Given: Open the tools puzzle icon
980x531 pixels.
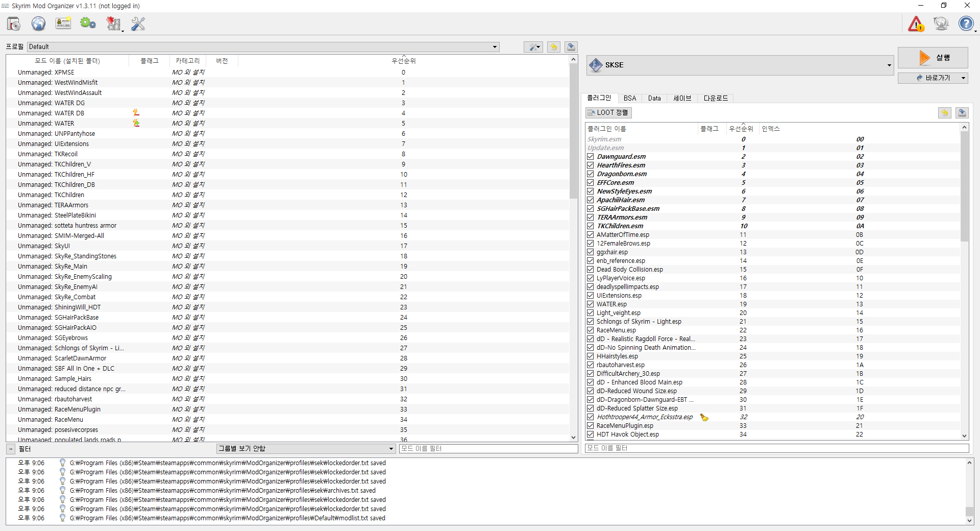Looking at the screenshot, I should (x=113, y=23).
